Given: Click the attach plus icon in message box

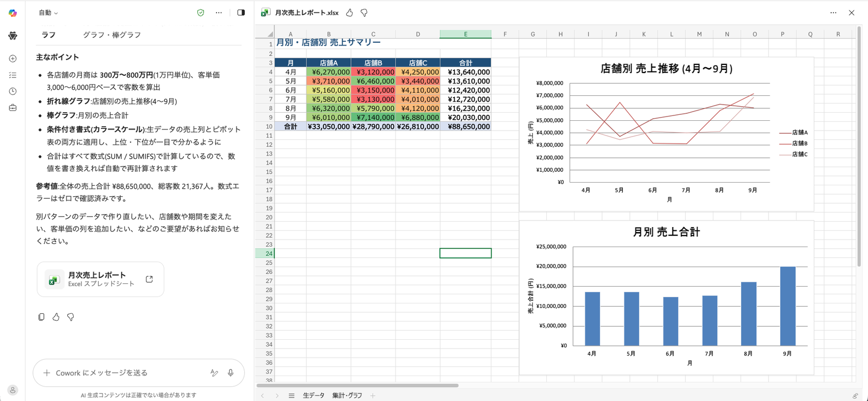Looking at the screenshot, I should point(47,373).
